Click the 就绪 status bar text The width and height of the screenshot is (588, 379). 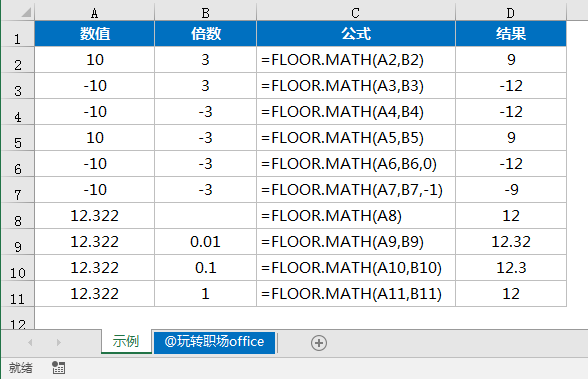tap(21, 368)
